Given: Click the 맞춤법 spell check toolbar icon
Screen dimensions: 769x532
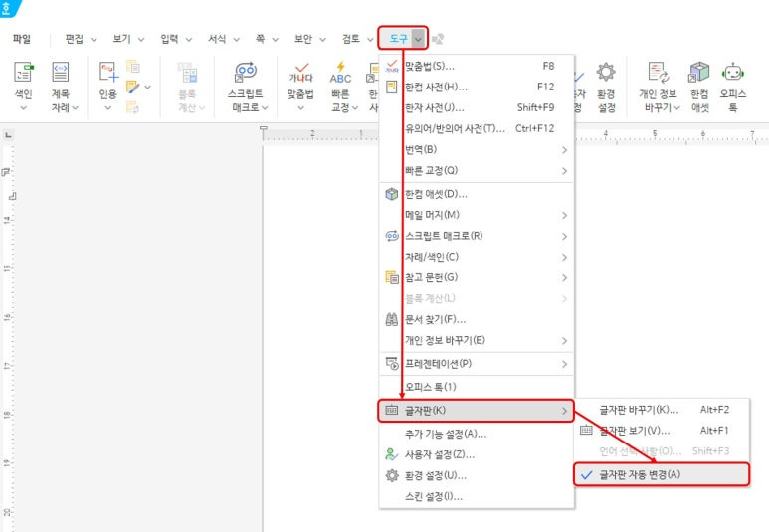Looking at the screenshot, I should pyautogui.click(x=300, y=72).
